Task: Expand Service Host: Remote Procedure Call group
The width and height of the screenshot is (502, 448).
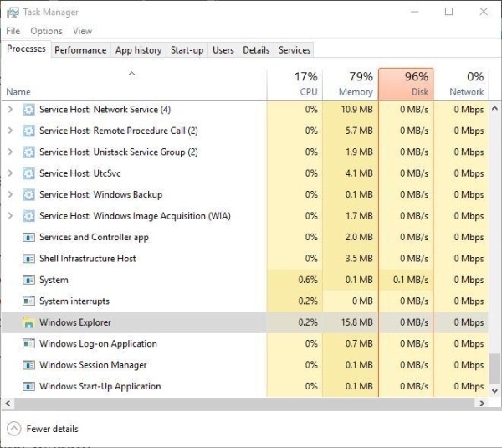Action: click(x=10, y=131)
